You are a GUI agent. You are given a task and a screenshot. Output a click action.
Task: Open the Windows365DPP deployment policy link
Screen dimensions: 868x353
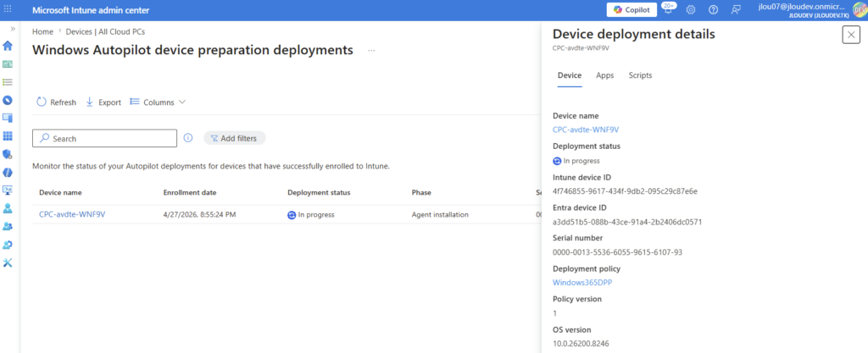[581, 282]
